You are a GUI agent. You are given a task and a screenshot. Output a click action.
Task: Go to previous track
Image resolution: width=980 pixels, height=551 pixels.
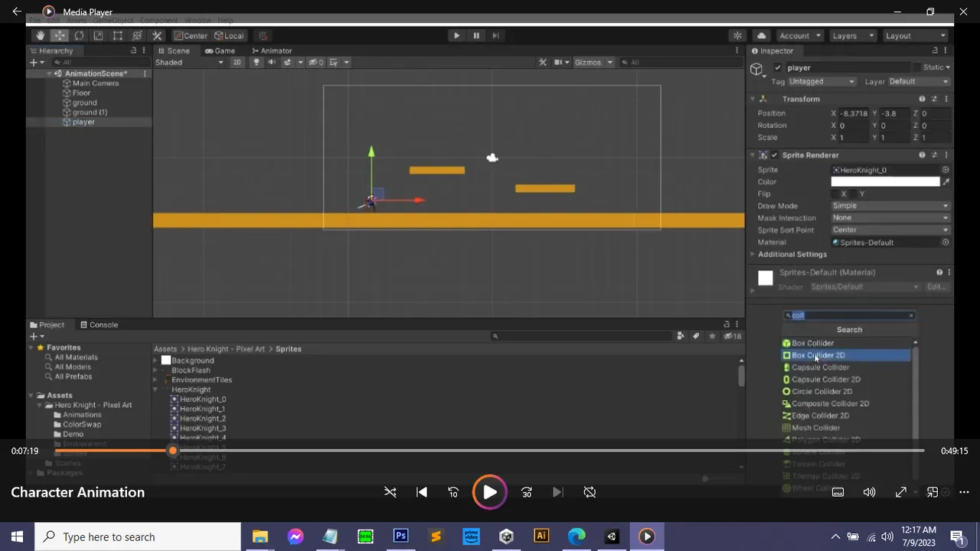pos(422,492)
